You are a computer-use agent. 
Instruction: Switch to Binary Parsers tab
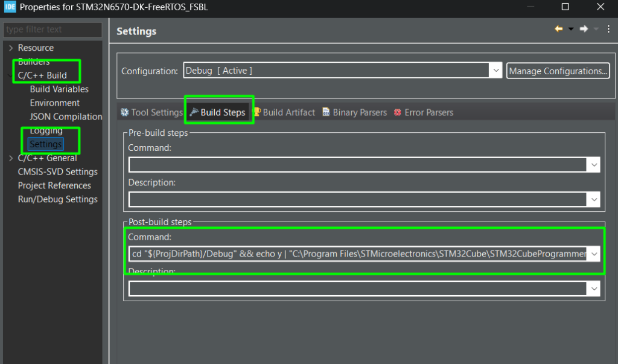tap(354, 112)
